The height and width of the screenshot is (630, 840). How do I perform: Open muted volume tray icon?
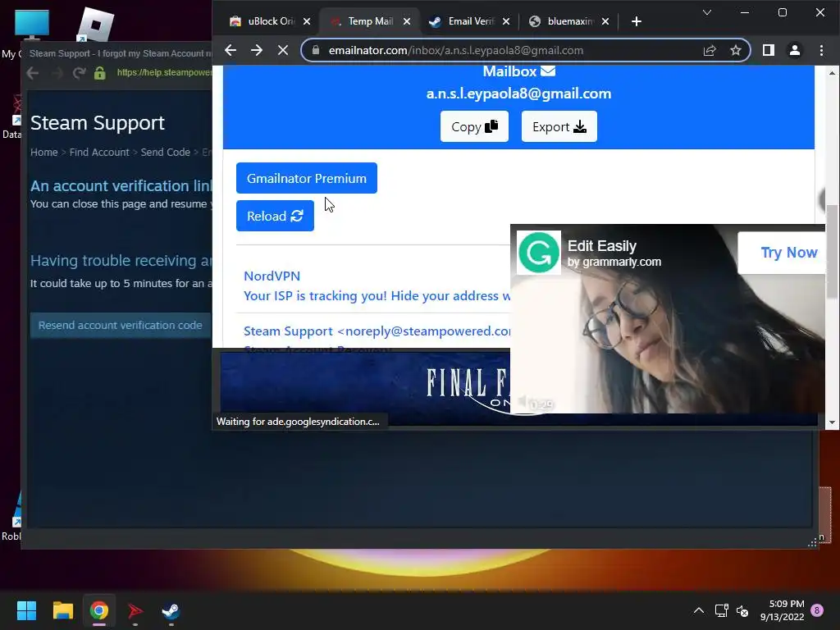pyautogui.click(x=742, y=610)
